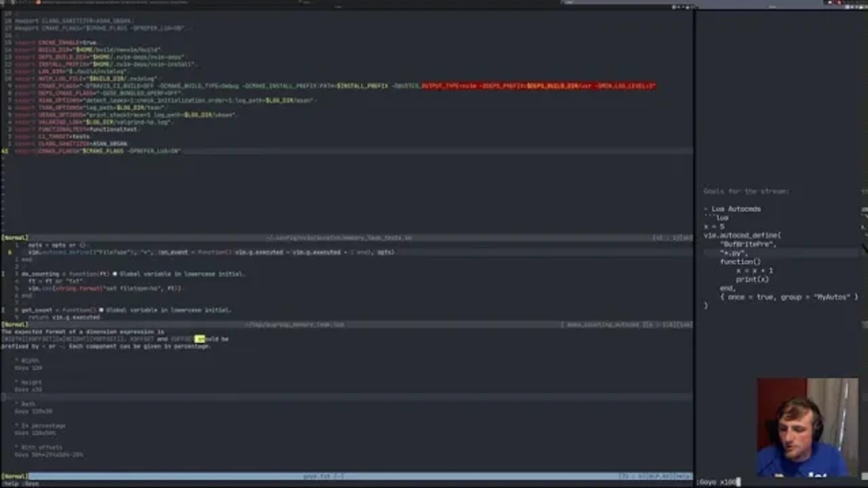The height and width of the screenshot is (488, 868).
Task: Click the 'print(x)' line
Action: (x=752, y=279)
